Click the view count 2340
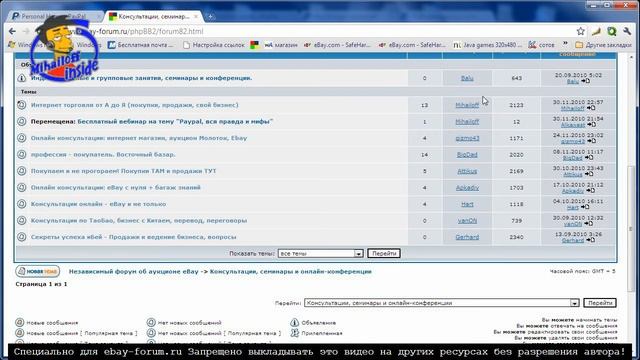Screen dimensions: 640x360 pos(516,237)
